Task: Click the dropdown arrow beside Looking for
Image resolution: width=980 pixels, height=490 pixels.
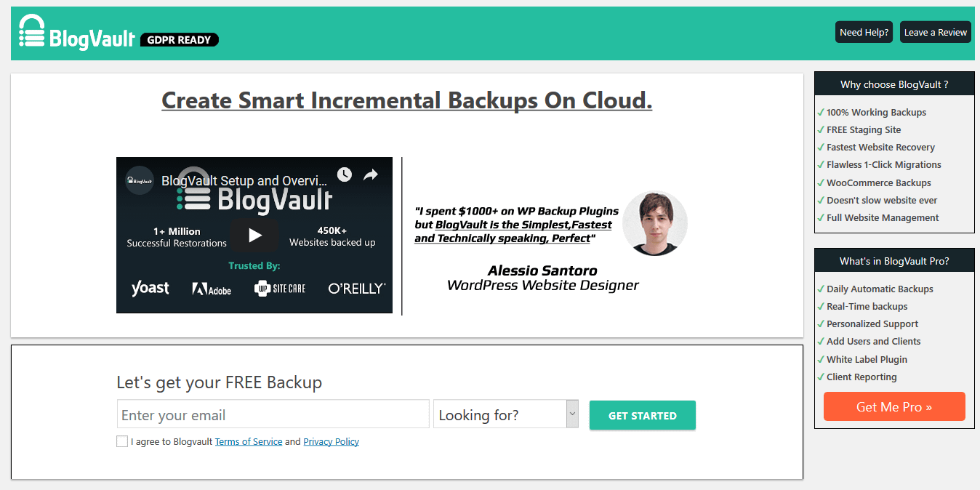Action: 572,414
